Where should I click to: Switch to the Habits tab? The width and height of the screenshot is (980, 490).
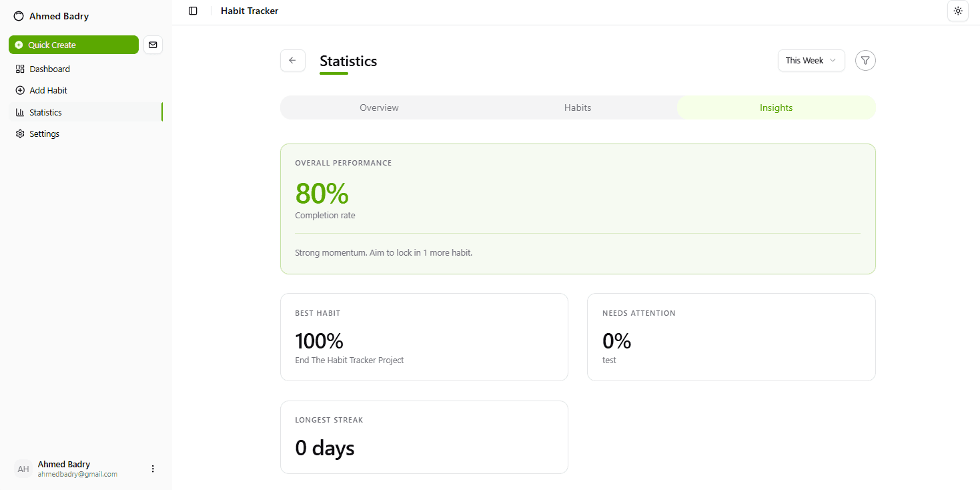(x=577, y=107)
